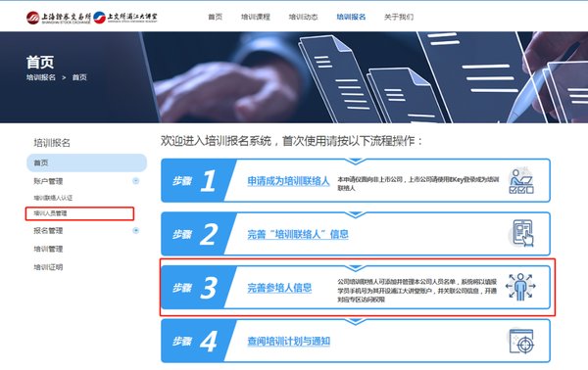Click the 培训报名 sidebar heading
Image resolution: width=588 pixels, height=370 pixels.
coord(52,143)
